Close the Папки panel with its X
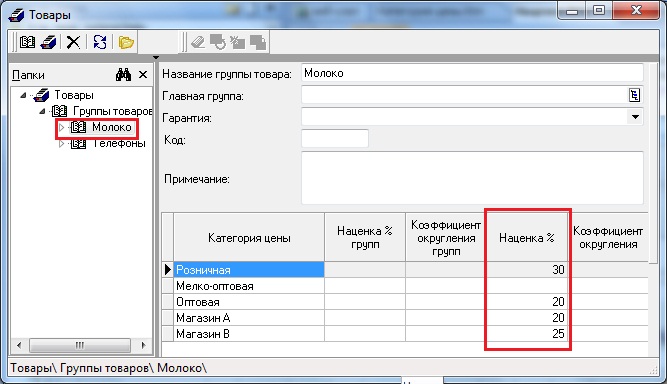Viewport: 667px width, 384px height. 143,75
